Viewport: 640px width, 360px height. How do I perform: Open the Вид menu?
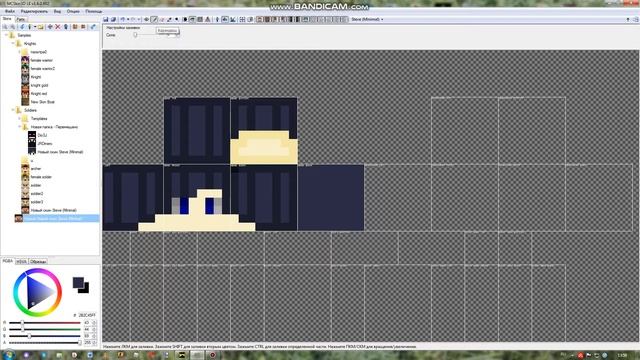coord(57,11)
